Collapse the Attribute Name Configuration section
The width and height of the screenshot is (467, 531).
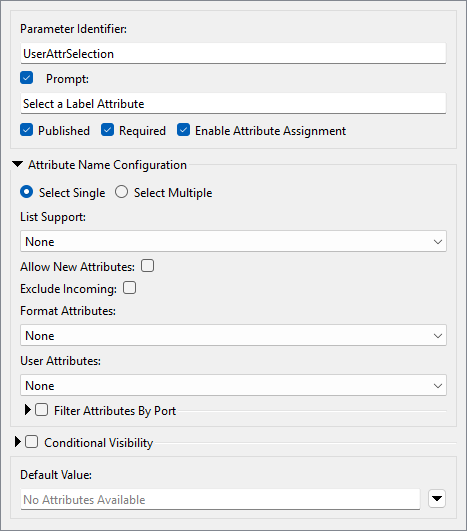[17, 165]
